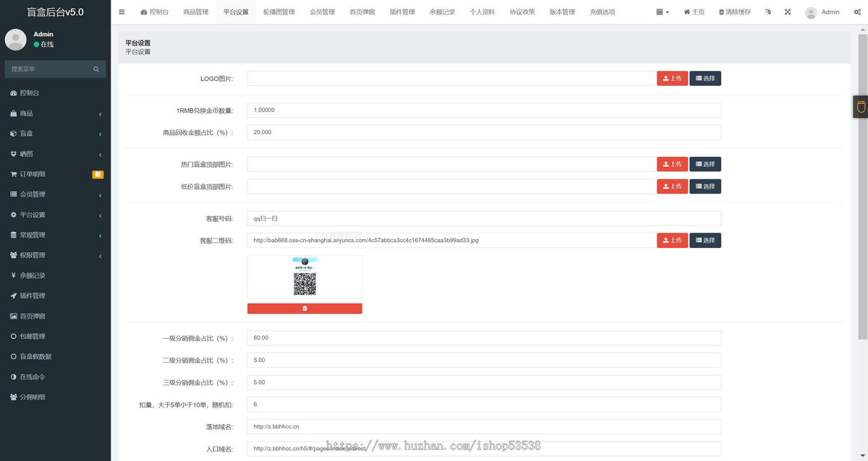
Task: Expand the 商品 sidebar menu
Action: [55, 113]
